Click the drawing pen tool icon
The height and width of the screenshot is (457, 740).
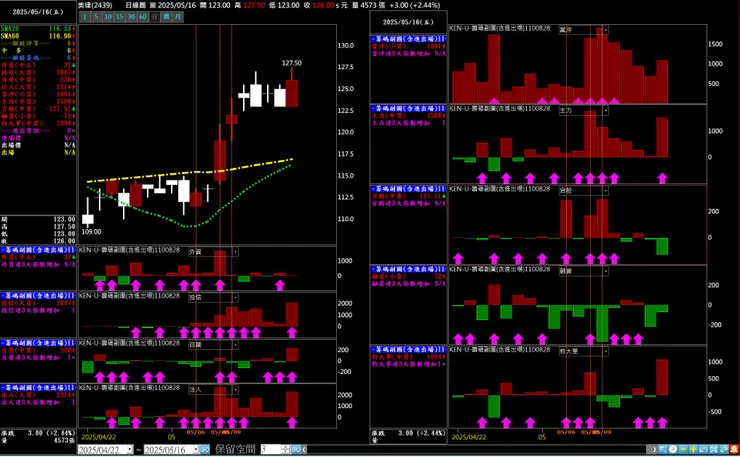724,449
